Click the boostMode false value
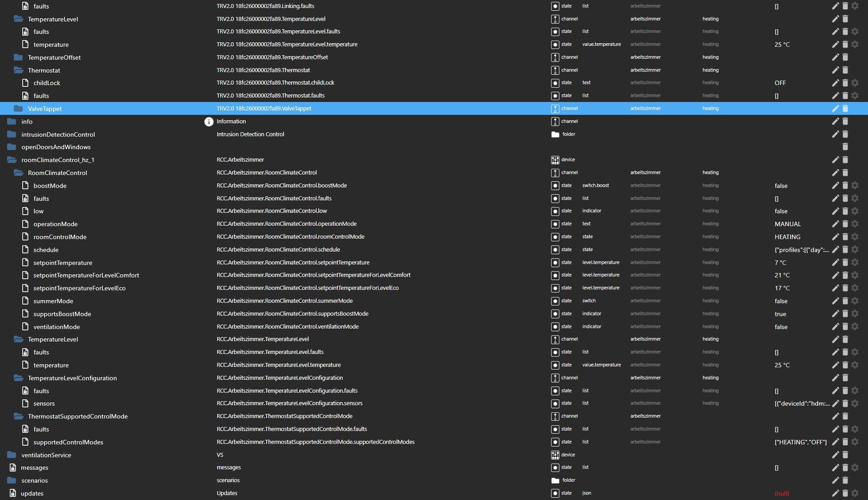Viewport: 868px width, 500px height. click(x=781, y=186)
